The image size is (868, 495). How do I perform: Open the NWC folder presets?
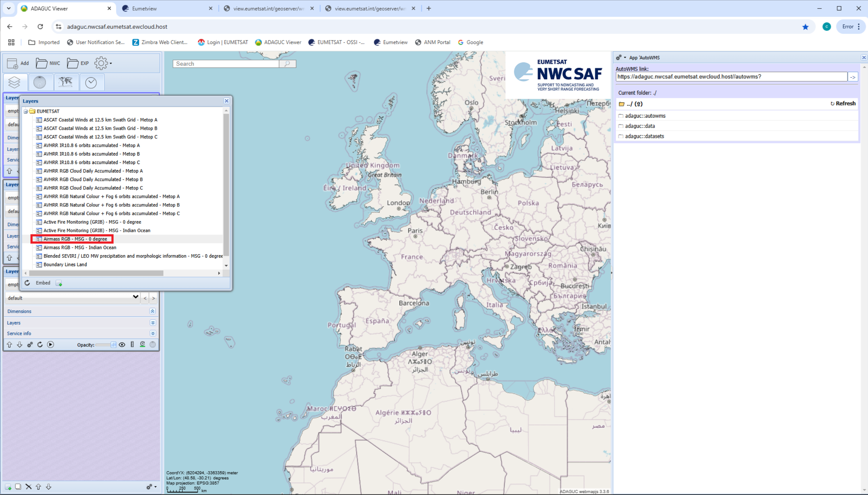point(48,63)
